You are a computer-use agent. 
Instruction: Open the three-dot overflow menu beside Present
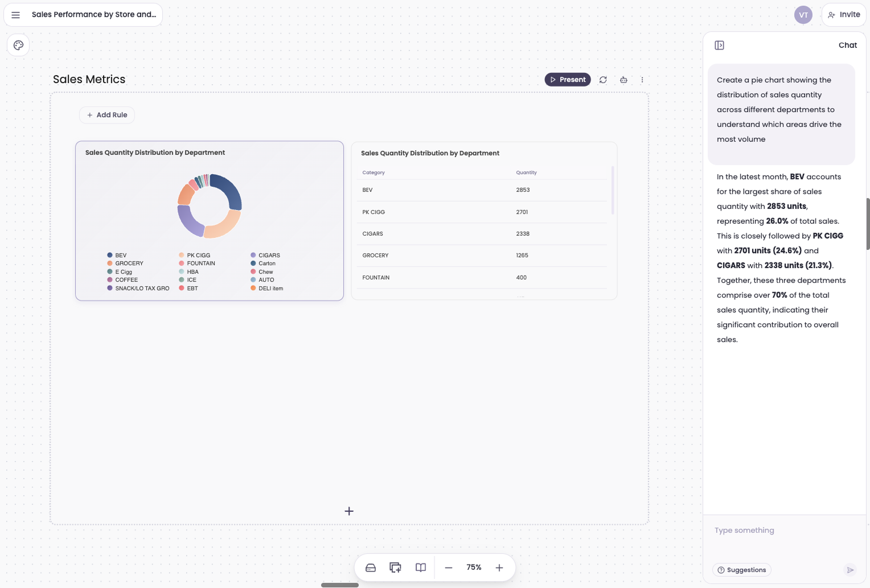[642, 80]
